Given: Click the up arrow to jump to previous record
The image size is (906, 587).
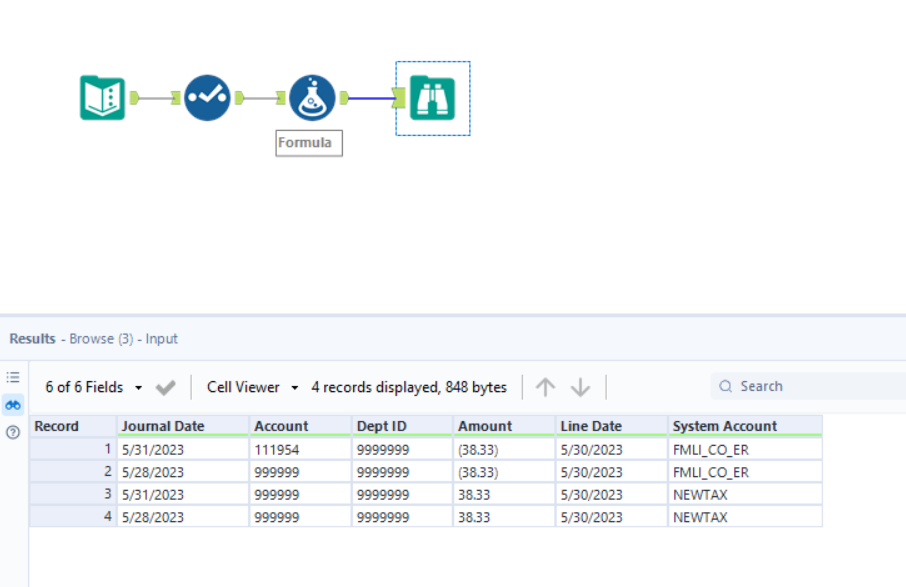Looking at the screenshot, I should pos(545,386).
